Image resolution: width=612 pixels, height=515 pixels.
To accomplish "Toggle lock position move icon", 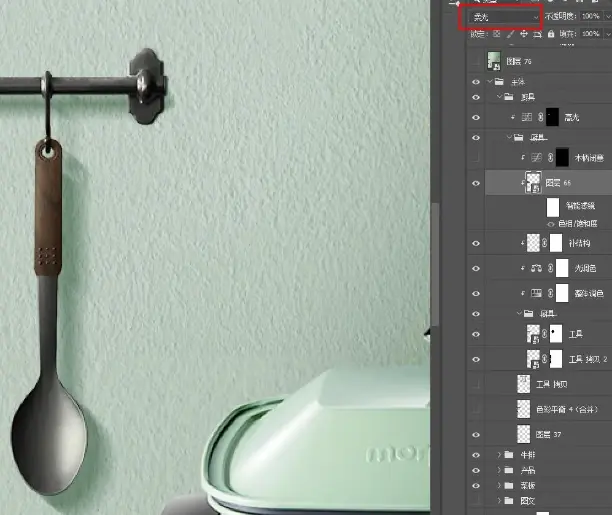I will (524, 34).
